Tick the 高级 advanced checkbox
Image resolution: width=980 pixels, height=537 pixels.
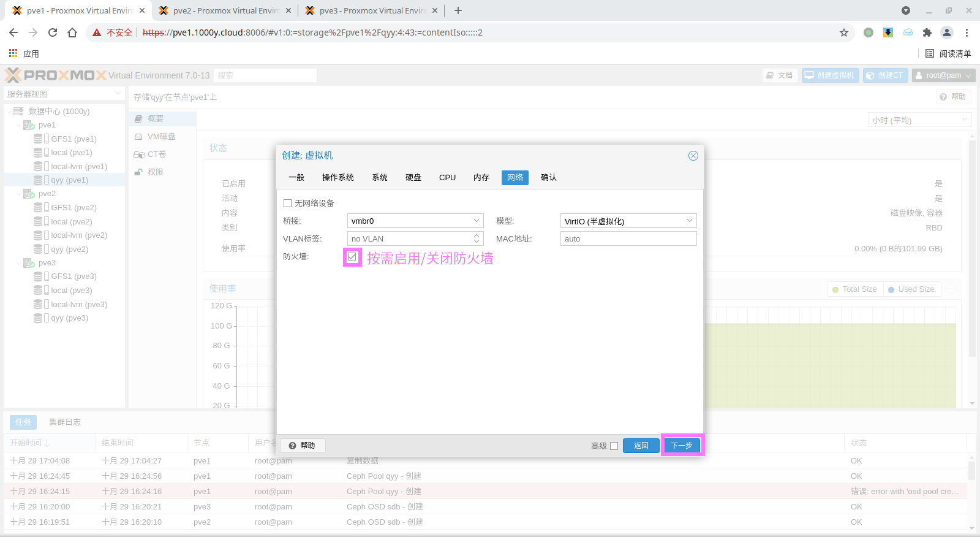[x=614, y=446]
